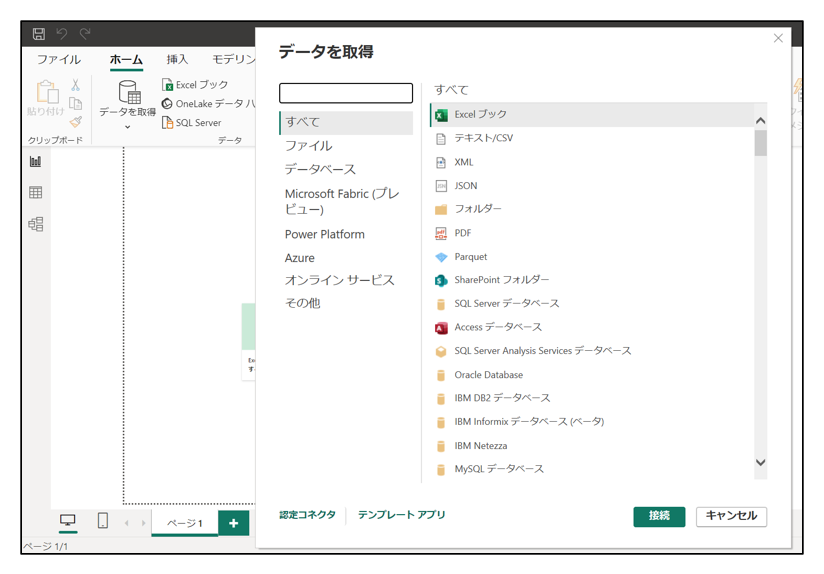Image resolution: width=824 pixels, height=574 pixels.
Task: Expand データを取得 dropdown arrow
Action: tap(128, 127)
